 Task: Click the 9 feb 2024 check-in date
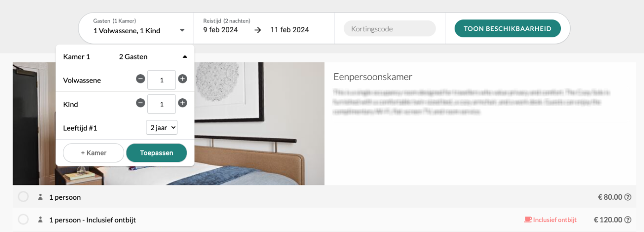click(x=220, y=30)
